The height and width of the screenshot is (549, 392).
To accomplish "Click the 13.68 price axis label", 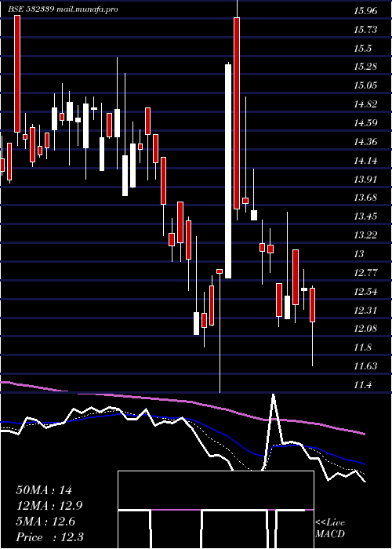I will [x=365, y=198].
